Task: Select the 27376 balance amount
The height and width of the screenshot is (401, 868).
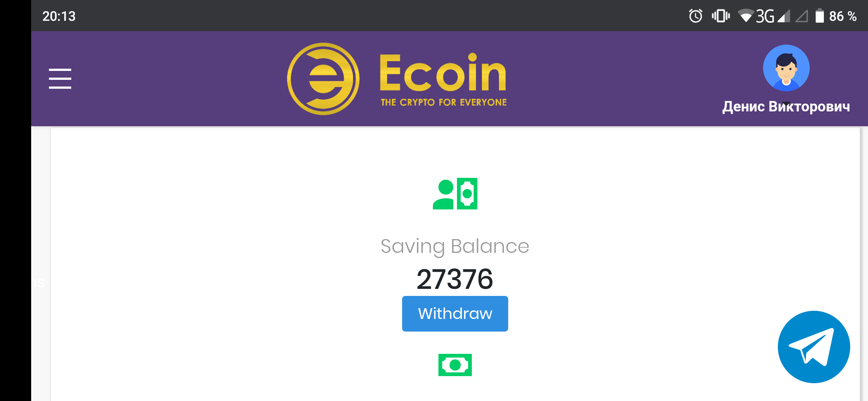Action: tap(455, 279)
